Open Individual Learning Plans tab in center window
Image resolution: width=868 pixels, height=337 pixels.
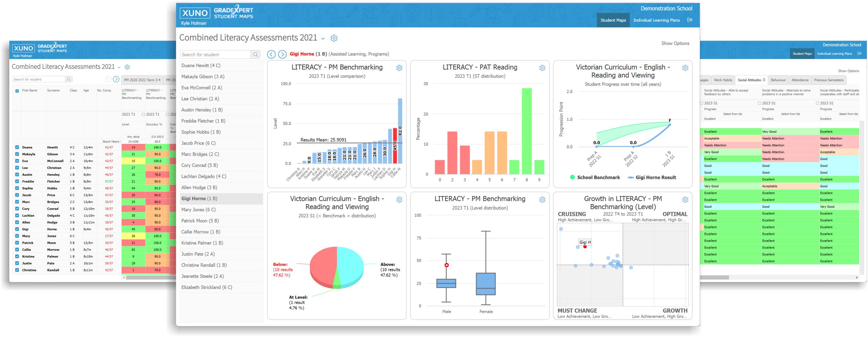click(657, 20)
